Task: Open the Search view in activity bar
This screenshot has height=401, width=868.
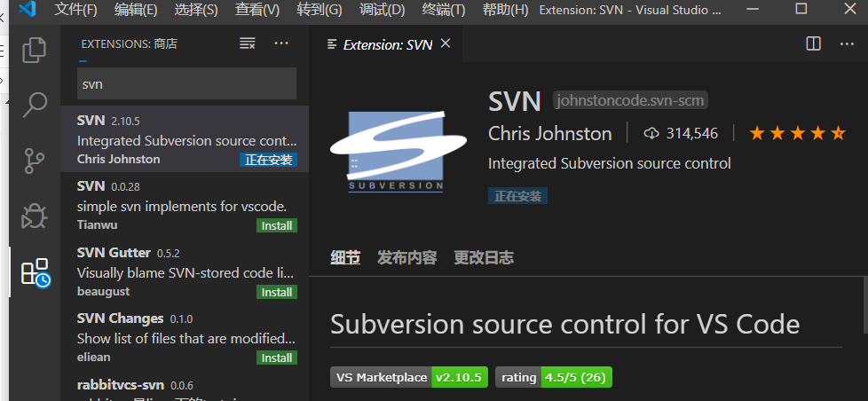Action: (35, 105)
